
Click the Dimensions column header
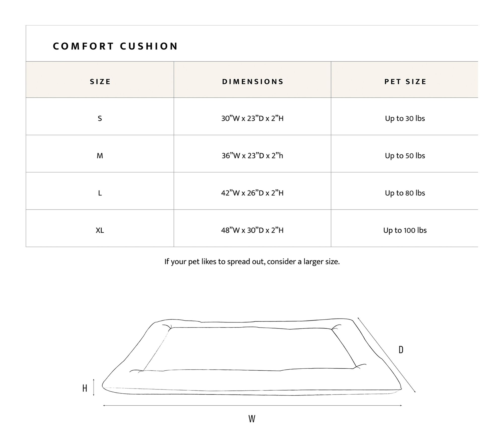[x=253, y=82]
